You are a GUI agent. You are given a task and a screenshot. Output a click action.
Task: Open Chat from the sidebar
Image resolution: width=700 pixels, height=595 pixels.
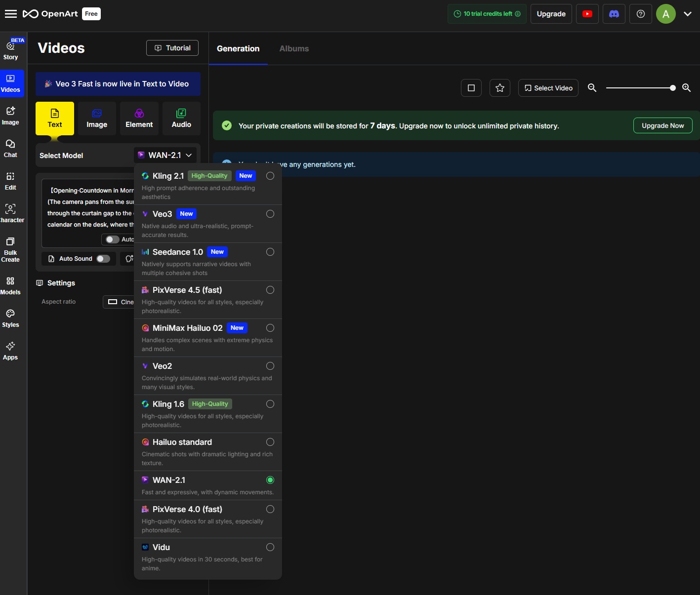tap(10, 148)
